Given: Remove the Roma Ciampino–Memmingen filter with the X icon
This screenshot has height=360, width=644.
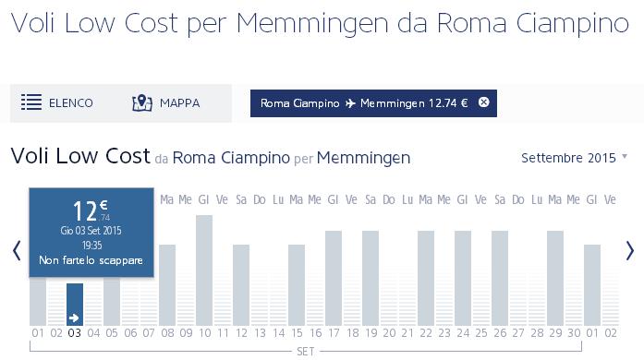Looking at the screenshot, I should pyautogui.click(x=484, y=102).
